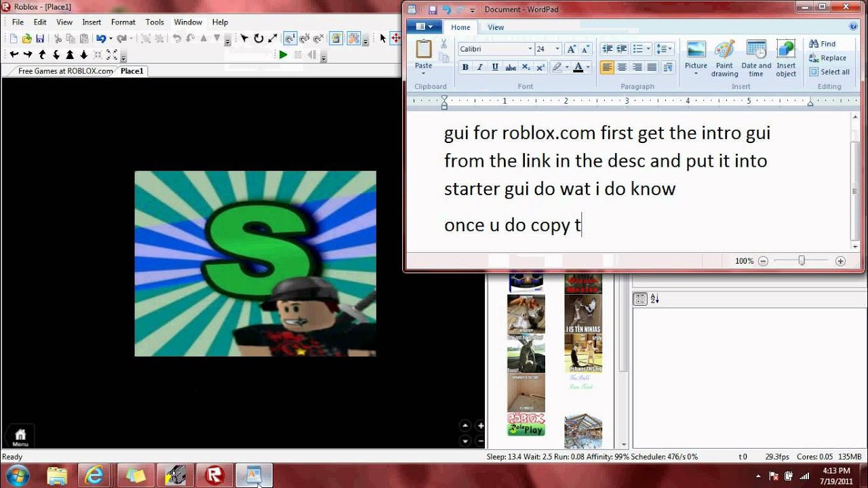Open the Font size 24 dropdown

557,49
